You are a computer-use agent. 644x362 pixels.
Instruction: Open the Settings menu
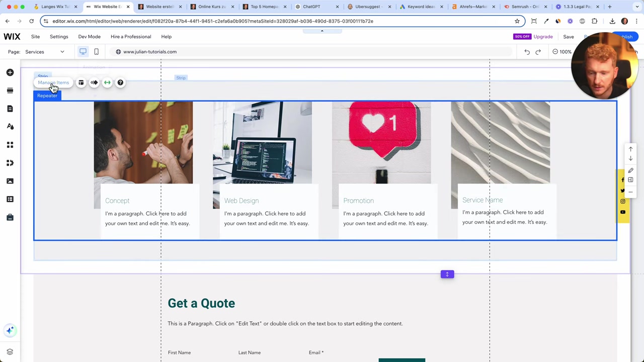59,37
